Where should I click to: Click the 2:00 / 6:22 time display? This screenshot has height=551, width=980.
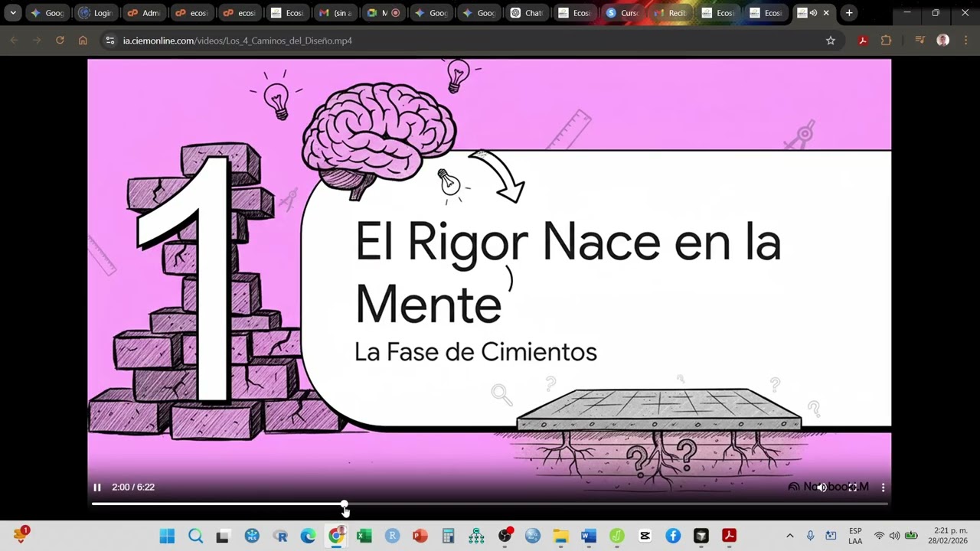(133, 487)
